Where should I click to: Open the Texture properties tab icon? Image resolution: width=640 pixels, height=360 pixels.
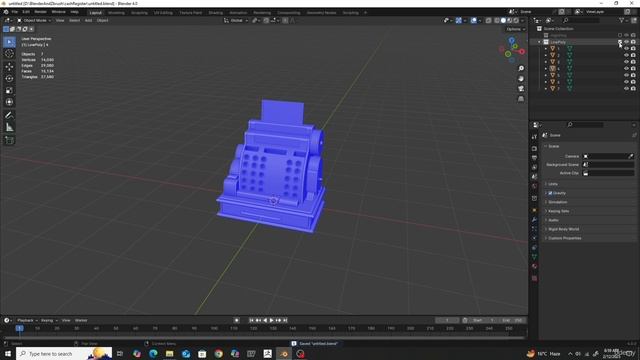click(534, 278)
